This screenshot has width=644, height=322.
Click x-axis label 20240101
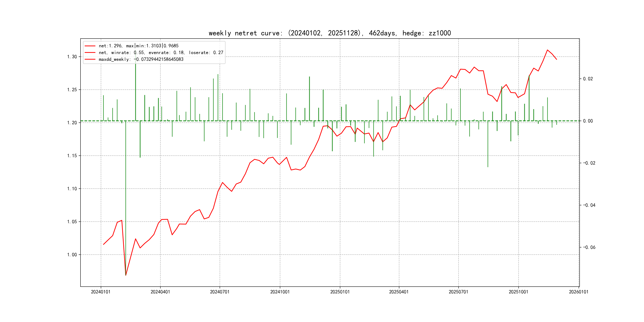coord(101,292)
